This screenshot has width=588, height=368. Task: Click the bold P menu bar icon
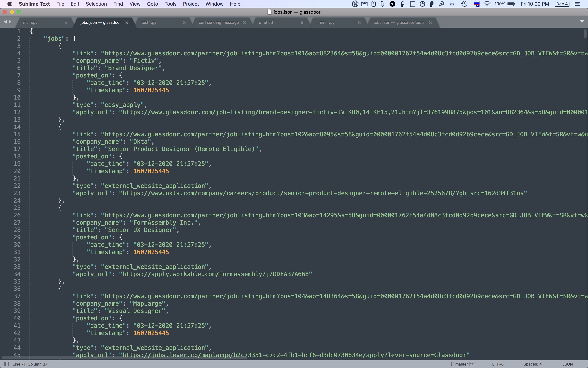[x=432, y=4]
